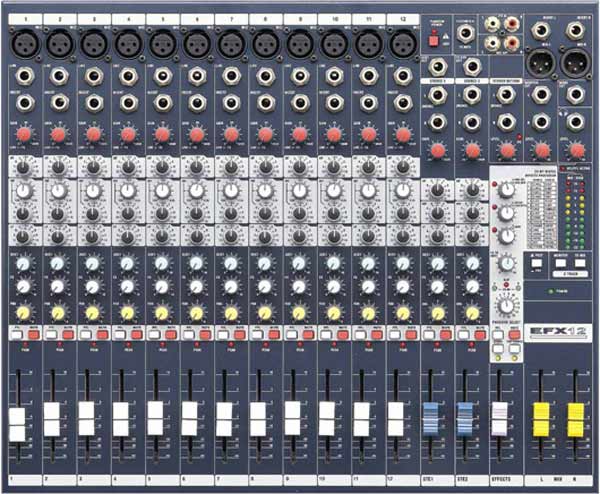Image resolution: width=600 pixels, height=494 pixels.
Task: Click the top scribble strip number 7
Action: (231, 19)
